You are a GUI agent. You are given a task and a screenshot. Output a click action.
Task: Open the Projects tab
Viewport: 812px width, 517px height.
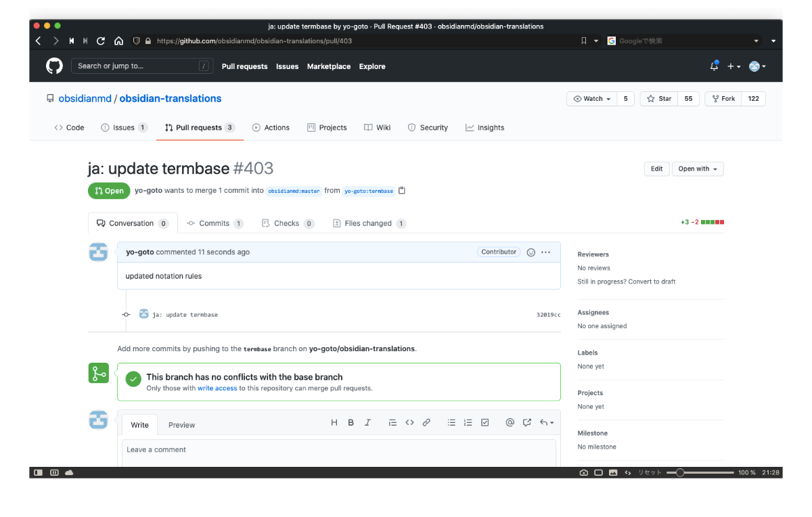(x=327, y=127)
